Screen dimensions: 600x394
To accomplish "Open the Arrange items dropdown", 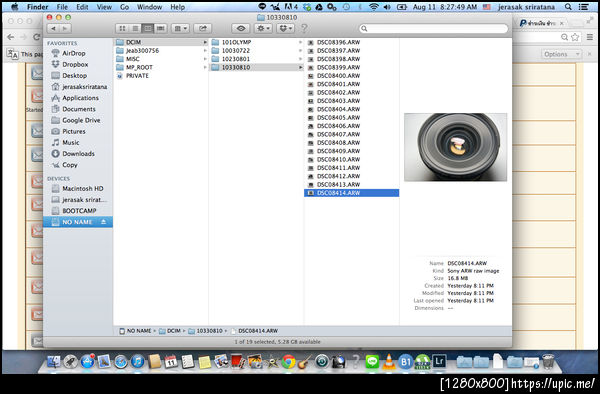I will click(x=180, y=28).
